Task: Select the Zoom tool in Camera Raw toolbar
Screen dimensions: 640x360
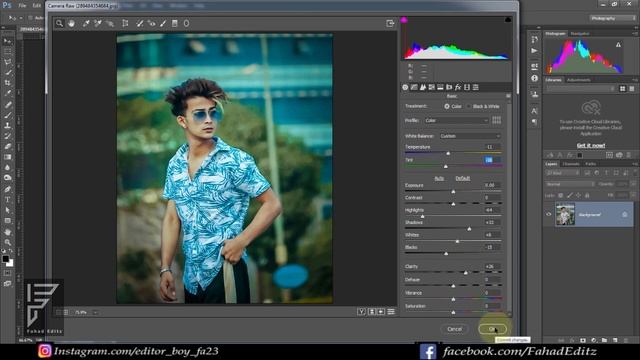Action: [60, 24]
